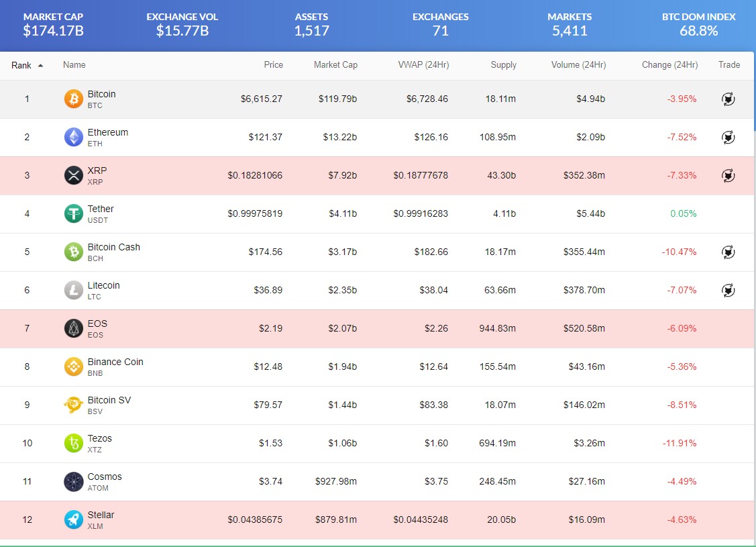
Task: Click the Tezos green logo icon
Action: coord(74,443)
